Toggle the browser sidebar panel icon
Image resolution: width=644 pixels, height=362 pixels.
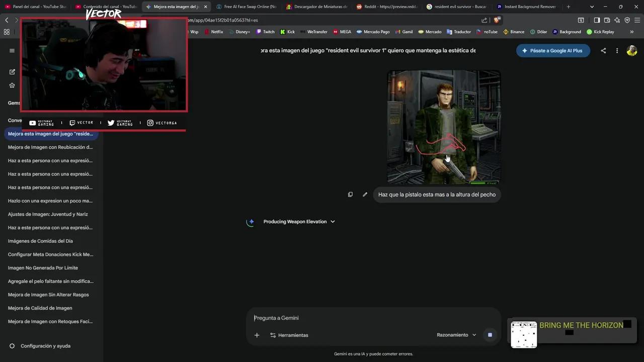597,20
